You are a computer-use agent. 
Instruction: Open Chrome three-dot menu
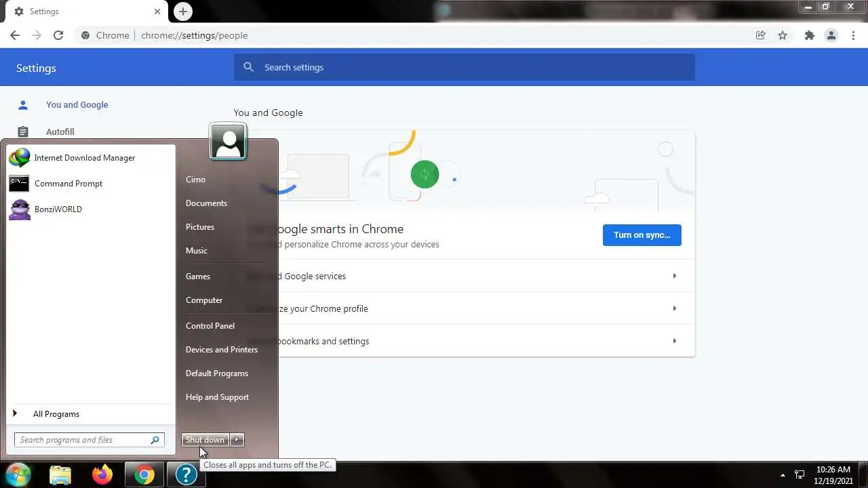853,35
